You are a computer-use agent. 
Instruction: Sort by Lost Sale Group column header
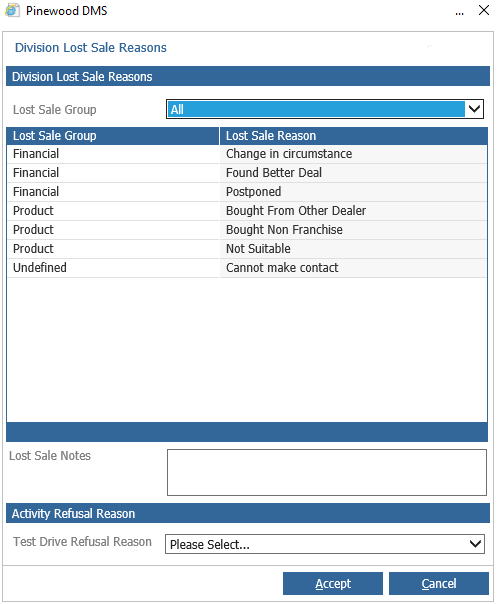click(x=113, y=136)
